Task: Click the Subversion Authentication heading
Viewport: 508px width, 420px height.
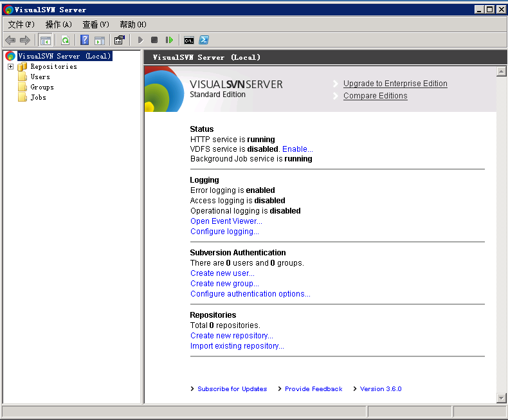Action: click(x=238, y=253)
